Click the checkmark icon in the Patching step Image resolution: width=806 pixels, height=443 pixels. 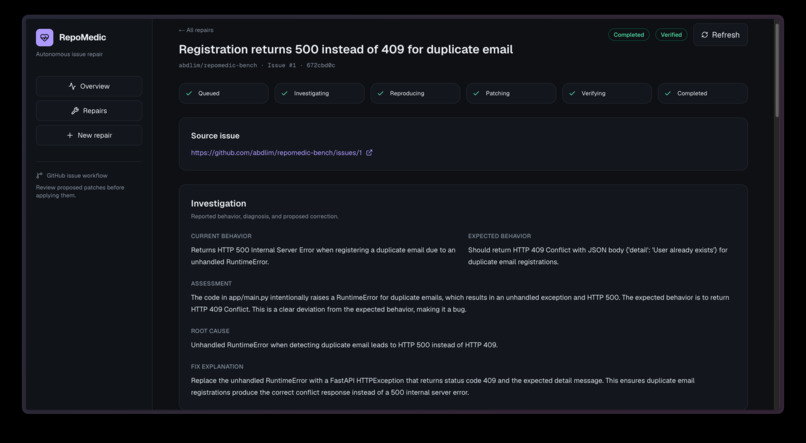tap(476, 94)
